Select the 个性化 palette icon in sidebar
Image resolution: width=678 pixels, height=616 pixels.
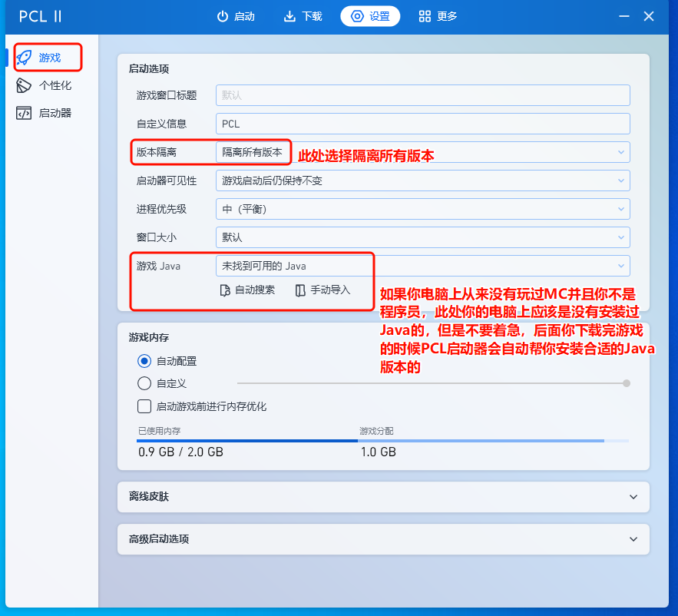(25, 85)
